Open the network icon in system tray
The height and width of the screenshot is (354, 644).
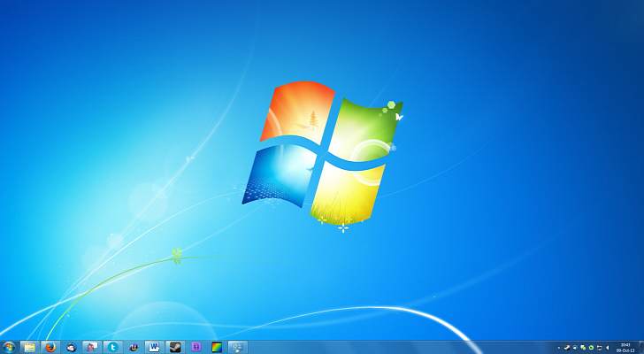click(599, 348)
